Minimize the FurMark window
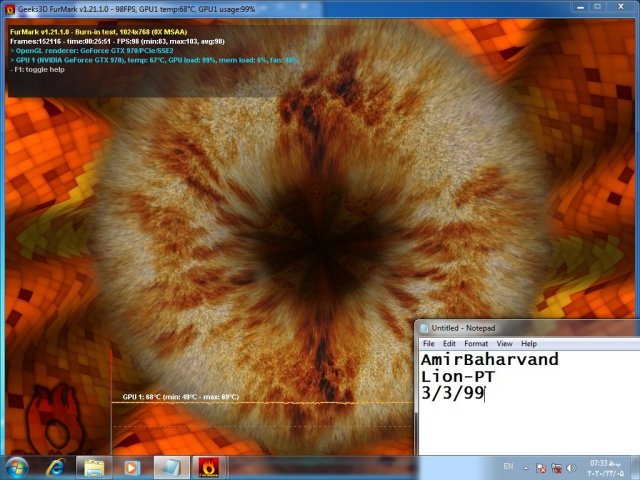640x480 pixels. 581,7
